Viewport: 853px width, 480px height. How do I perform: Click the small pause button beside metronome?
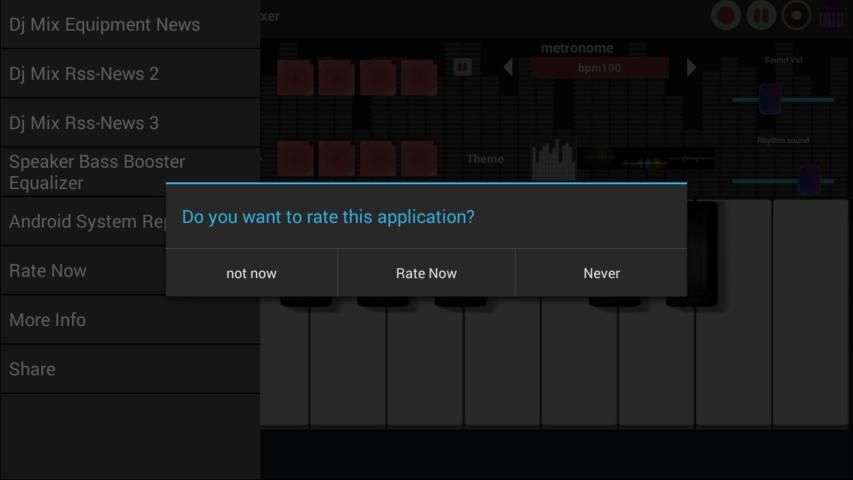pyautogui.click(x=462, y=67)
